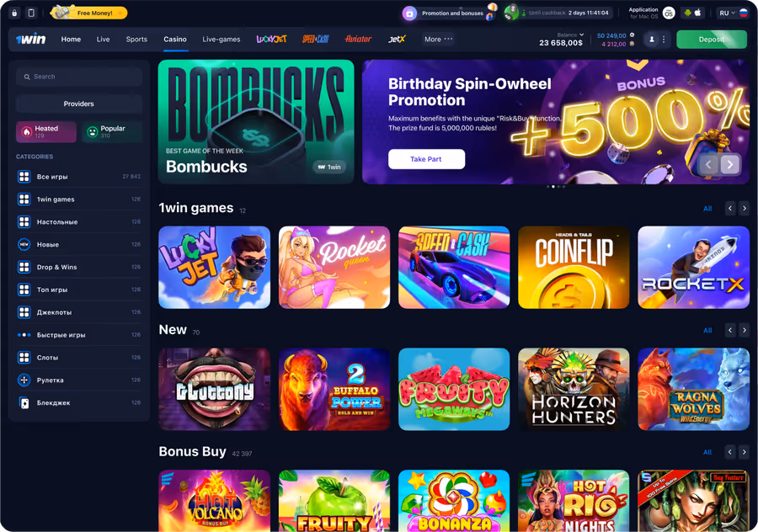Open the Providers filter

79,104
